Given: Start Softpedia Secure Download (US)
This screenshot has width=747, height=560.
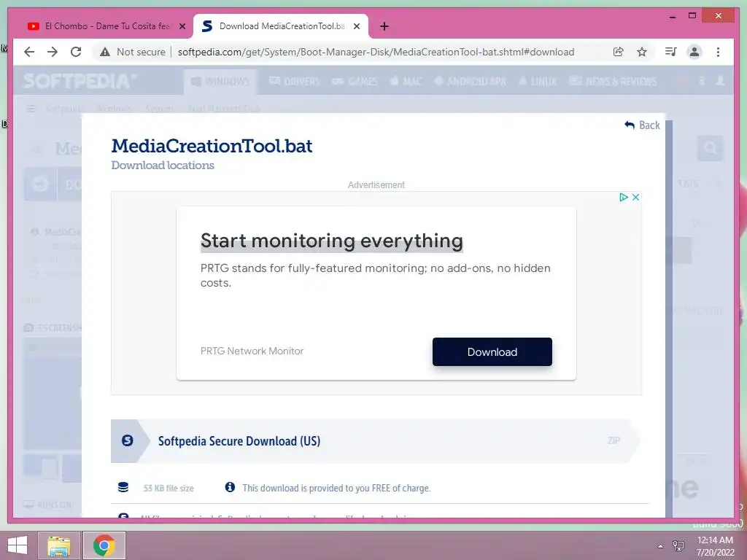Looking at the screenshot, I should click(x=376, y=441).
